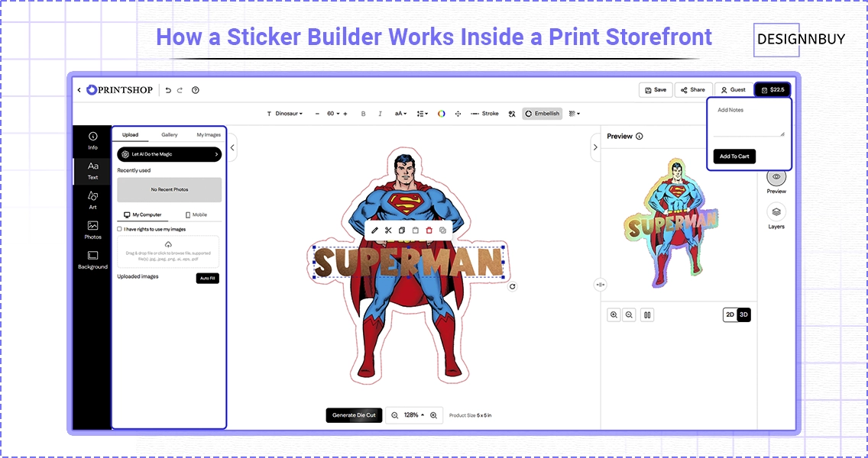Open the Photos sidebar panel
Screen dimensions: 868x458
(92, 230)
